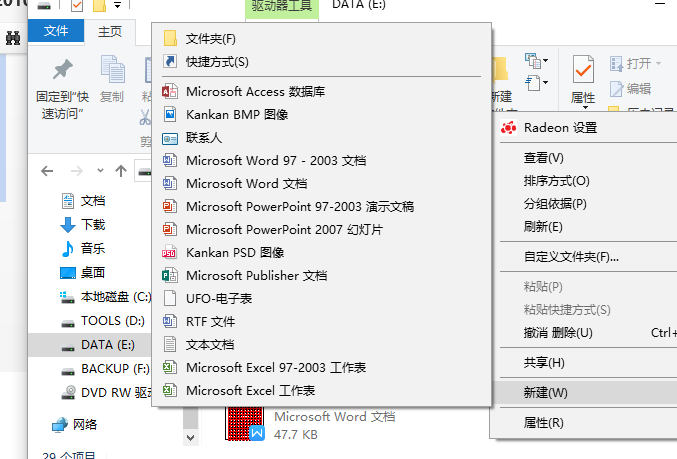Choose Microsoft Excel 工作表 entry

[321, 390]
